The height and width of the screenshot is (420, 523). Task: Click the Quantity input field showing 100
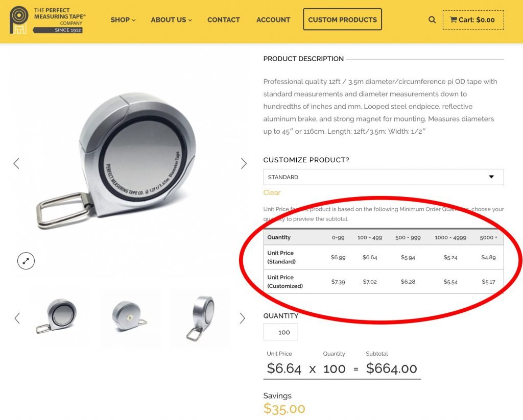281,332
